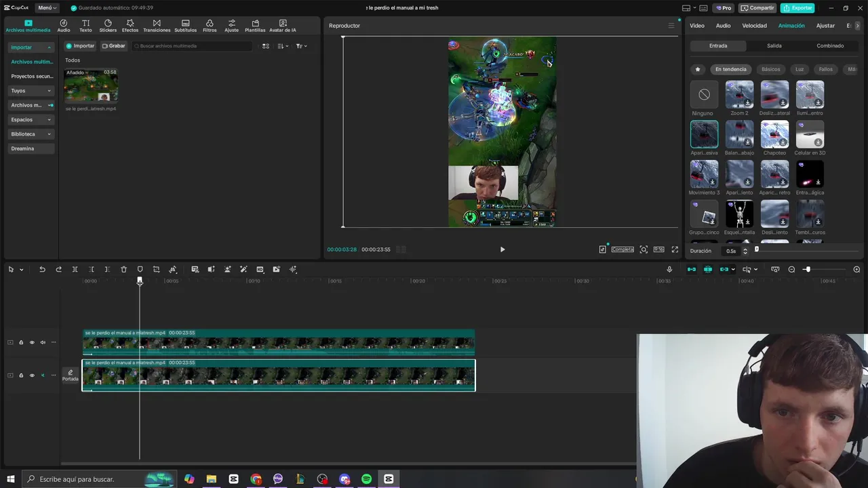Adjust the animation Duración slider
The image size is (868, 488).
coord(757,249)
